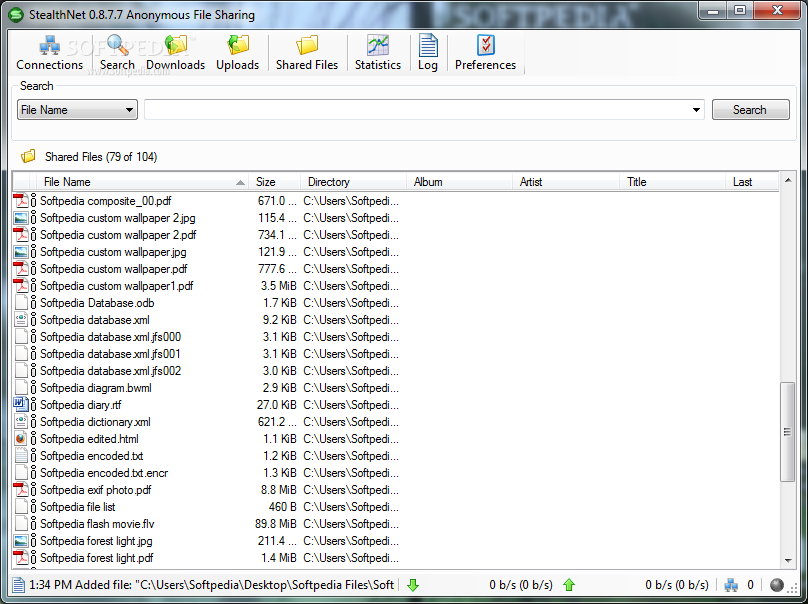Open the Statistics view
This screenshot has width=808, height=604.
378,53
